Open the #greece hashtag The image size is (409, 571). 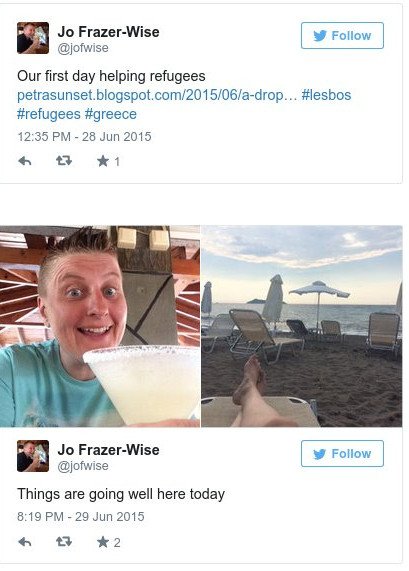[x=111, y=114]
